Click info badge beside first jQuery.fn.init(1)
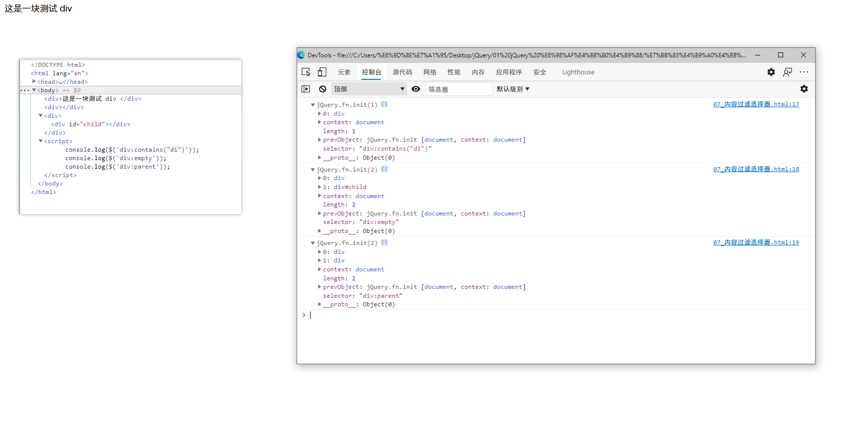Screen dimensions: 868x441 tap(384, 104)
